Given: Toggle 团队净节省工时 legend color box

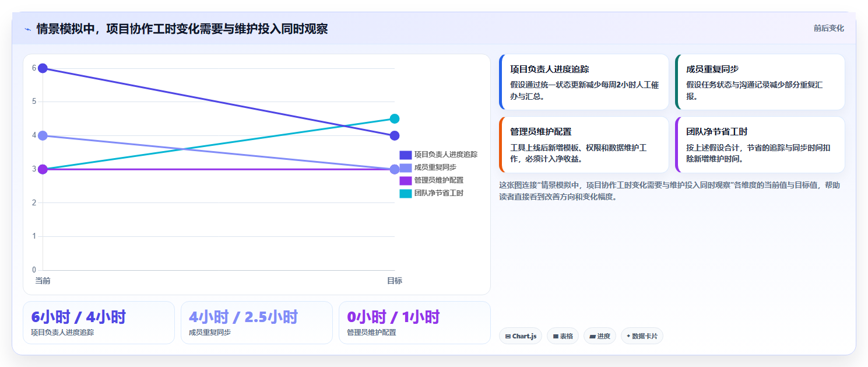Looking at the screenshot, I should tap(406, 193).
